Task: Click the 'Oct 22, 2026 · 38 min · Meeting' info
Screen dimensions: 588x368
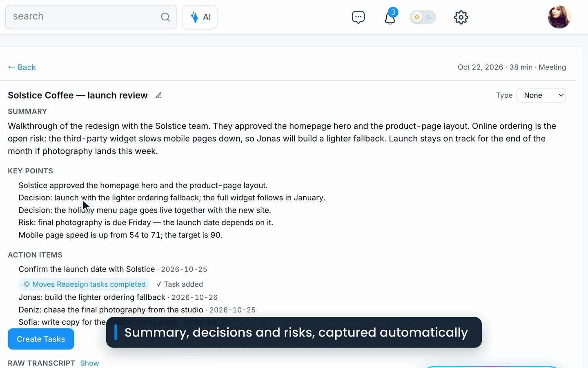Action: [512, 67]
